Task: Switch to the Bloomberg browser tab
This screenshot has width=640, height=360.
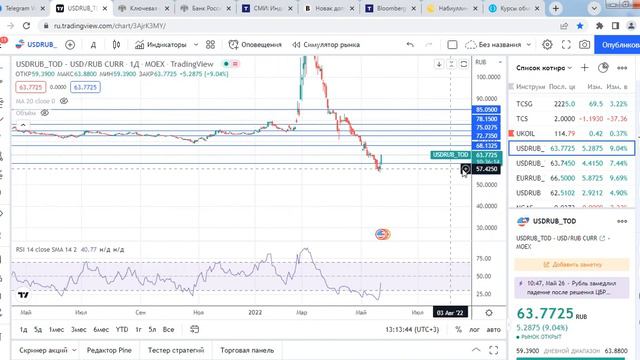Action: 391,8
